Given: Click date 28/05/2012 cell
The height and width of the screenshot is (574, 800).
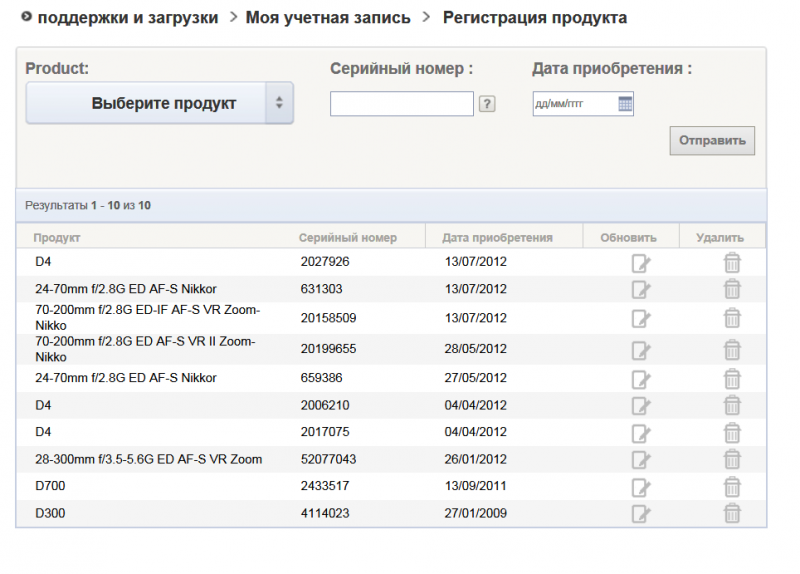Looking at the screenshot, I should (476, 348).
